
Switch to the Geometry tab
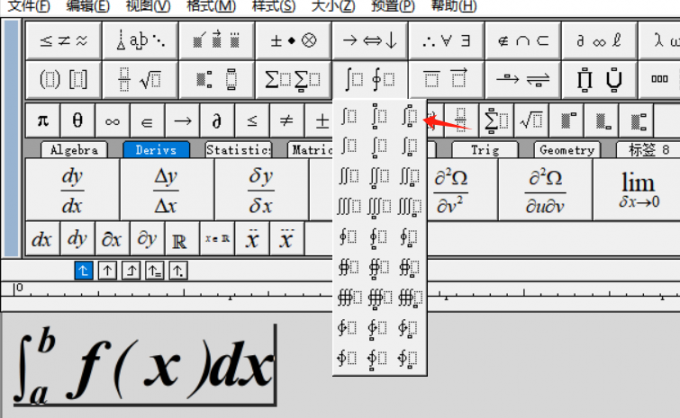(x=567, y=150)
